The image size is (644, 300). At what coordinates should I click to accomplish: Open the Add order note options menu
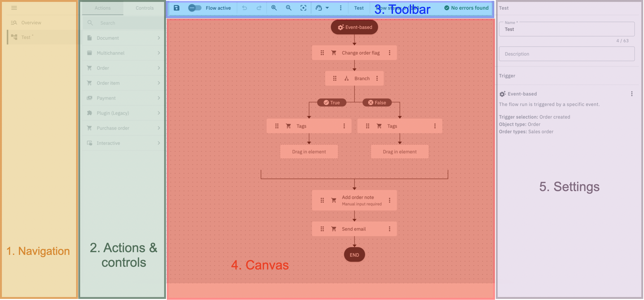click(x=389, y=200)
